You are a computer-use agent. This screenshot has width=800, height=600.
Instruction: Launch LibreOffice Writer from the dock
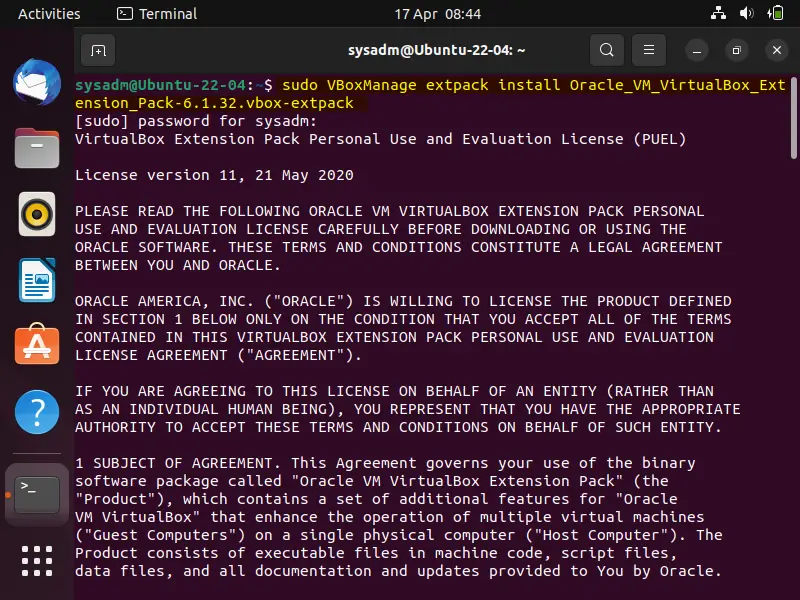click(x=37, y=280)
